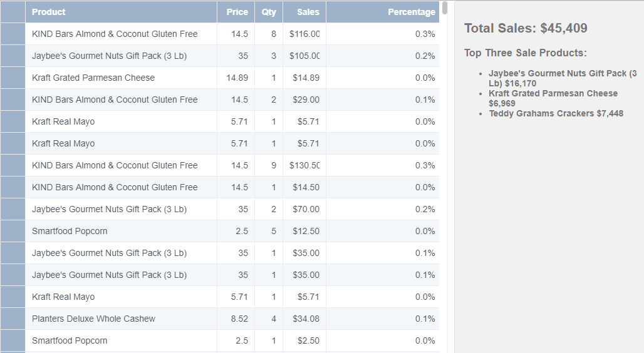Click the 0.3% percentage in the $130.50 row
Viewport: 644px width, 353px height.
[x=383, y=165]
